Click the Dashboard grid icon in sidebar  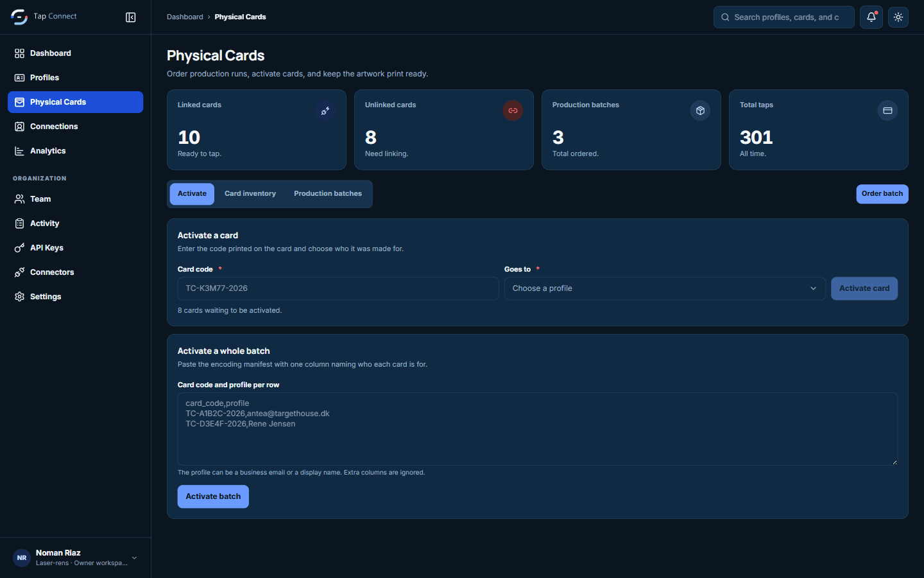[x=20, y=53]
